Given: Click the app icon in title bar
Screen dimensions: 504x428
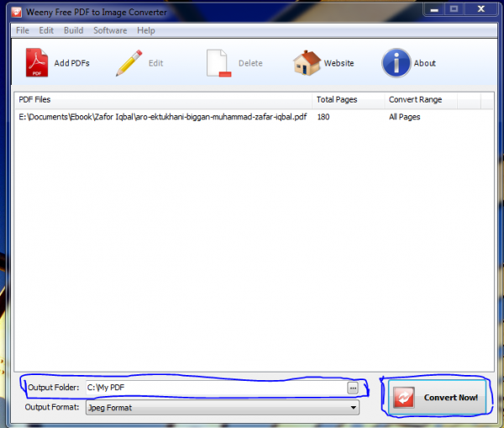Looking at the screenshot, I should [16, 13].
